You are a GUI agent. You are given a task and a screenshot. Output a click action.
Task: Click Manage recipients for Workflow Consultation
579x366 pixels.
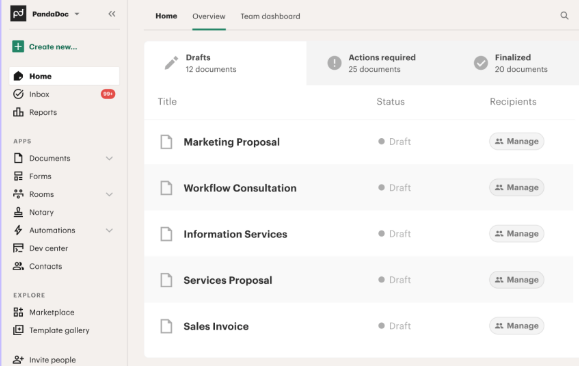coord(517,188)
